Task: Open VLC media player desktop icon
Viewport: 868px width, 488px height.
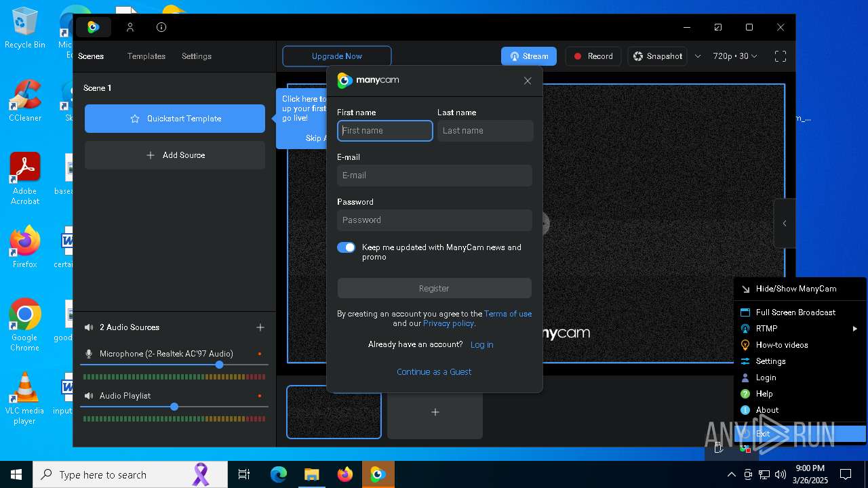Action: pos(25,399)
